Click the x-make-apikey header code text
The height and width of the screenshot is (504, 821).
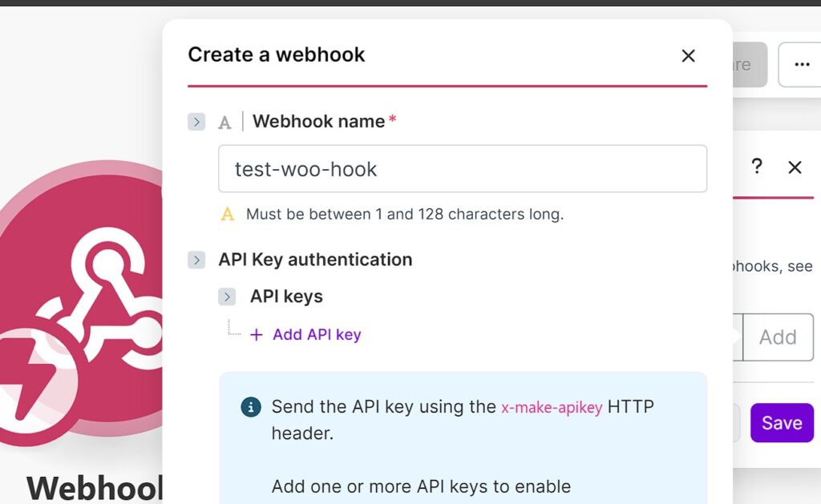pyautogui.click(x=552, y=407)
